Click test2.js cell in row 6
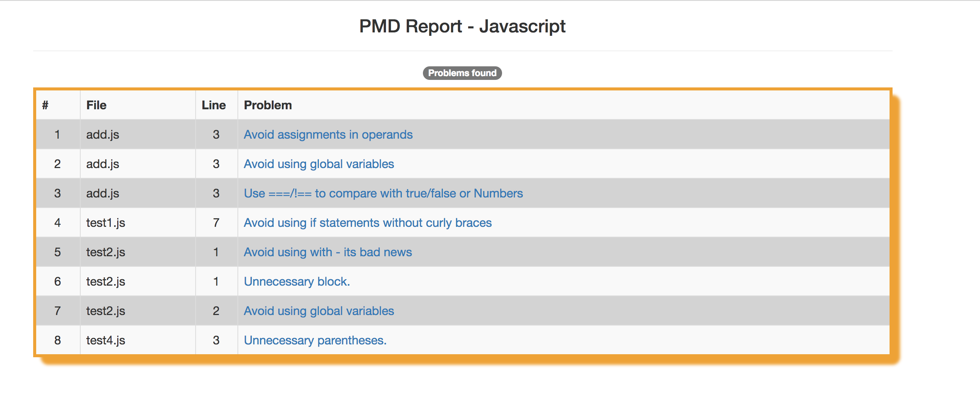 [106, 281]
